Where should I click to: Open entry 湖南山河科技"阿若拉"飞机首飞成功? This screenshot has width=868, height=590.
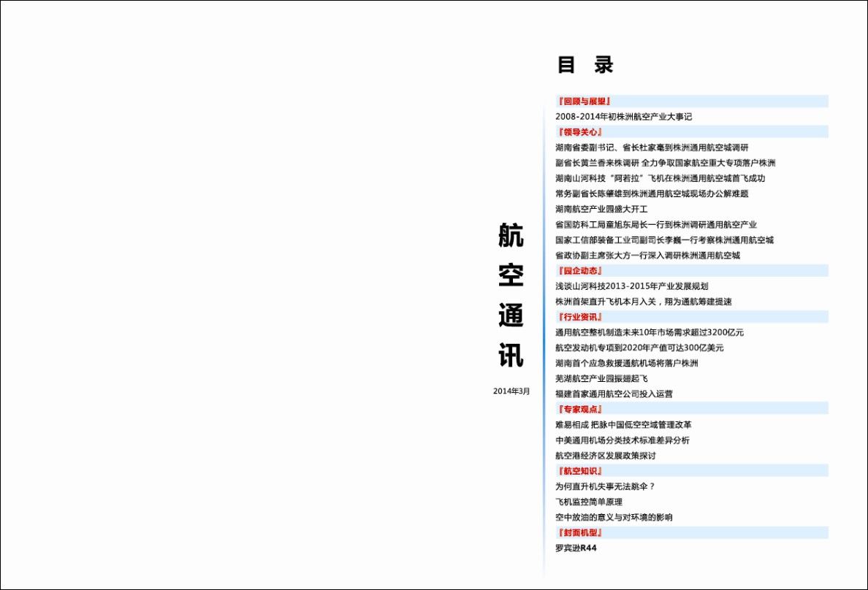pos(660,178)
